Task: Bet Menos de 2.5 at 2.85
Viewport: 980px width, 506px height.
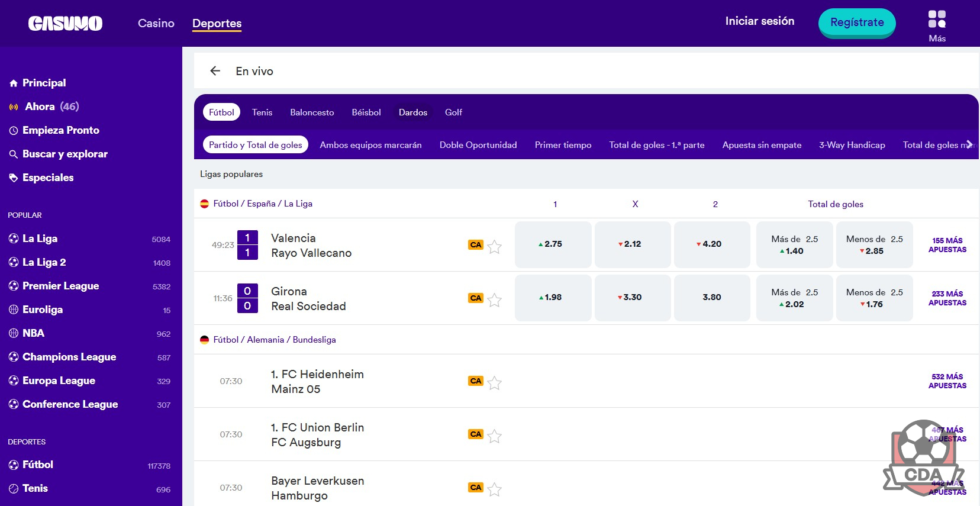Action: 874,244
